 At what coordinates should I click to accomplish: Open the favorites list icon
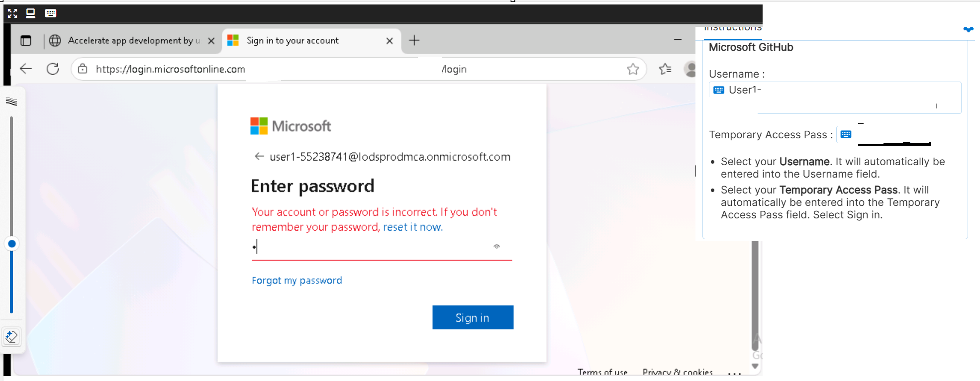click(x=665, y=69)
